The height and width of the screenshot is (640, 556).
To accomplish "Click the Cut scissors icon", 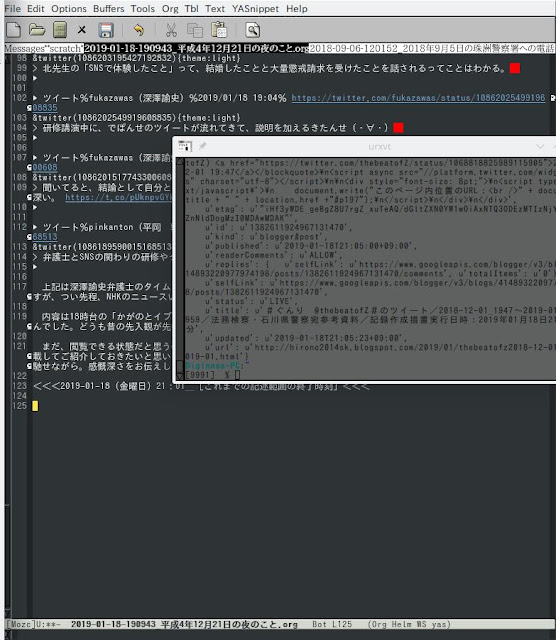I will coord(171,30).
